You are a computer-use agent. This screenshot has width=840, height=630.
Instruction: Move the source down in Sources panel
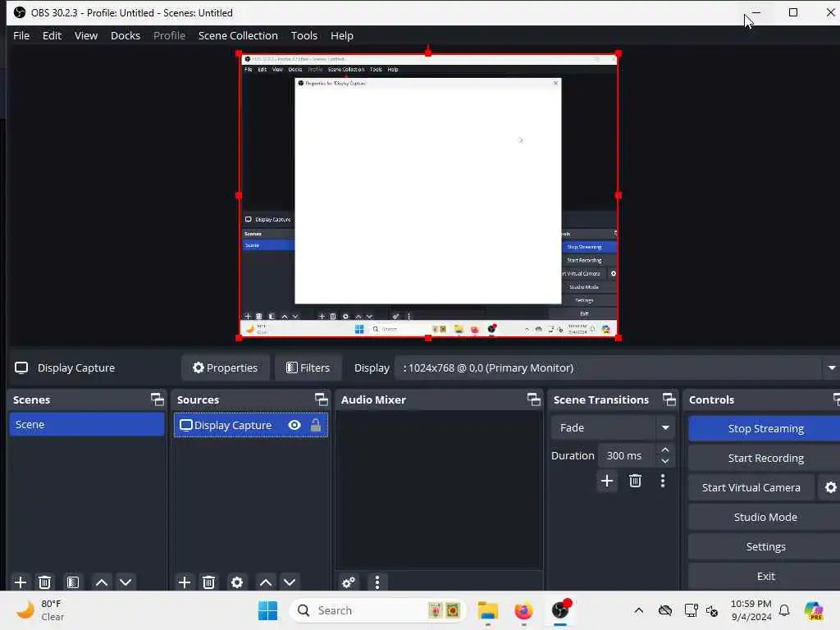[x=290, y=582]
